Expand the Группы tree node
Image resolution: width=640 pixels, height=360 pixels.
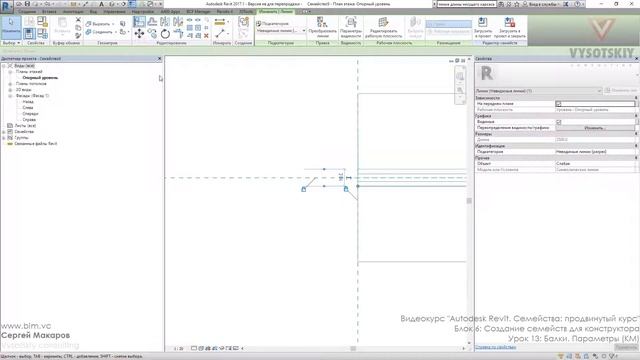pos(4,138)
